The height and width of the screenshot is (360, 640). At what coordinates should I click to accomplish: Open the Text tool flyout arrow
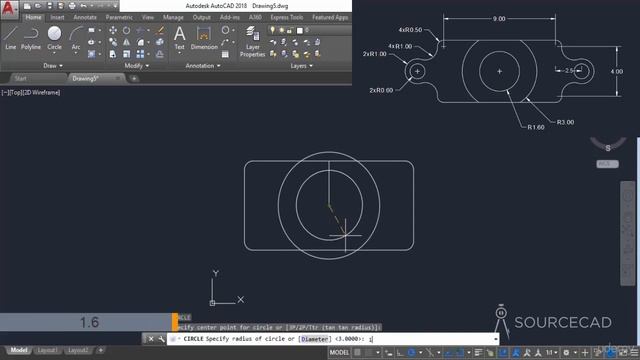click(180, 53)
